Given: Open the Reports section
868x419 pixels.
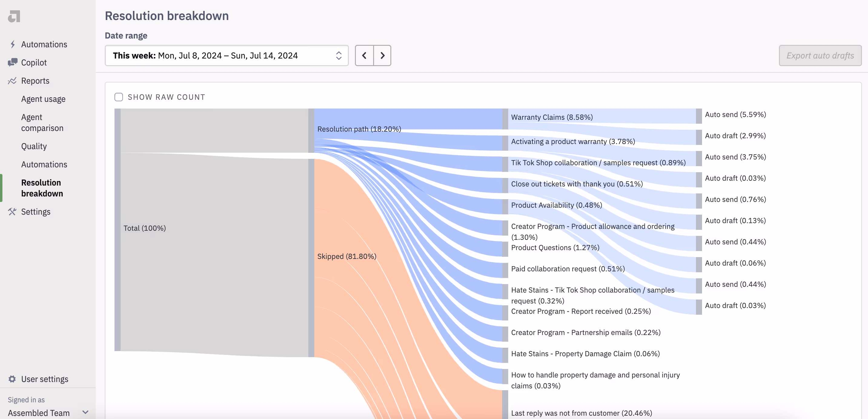Looking at the screenshot, I should coord(35,81).
